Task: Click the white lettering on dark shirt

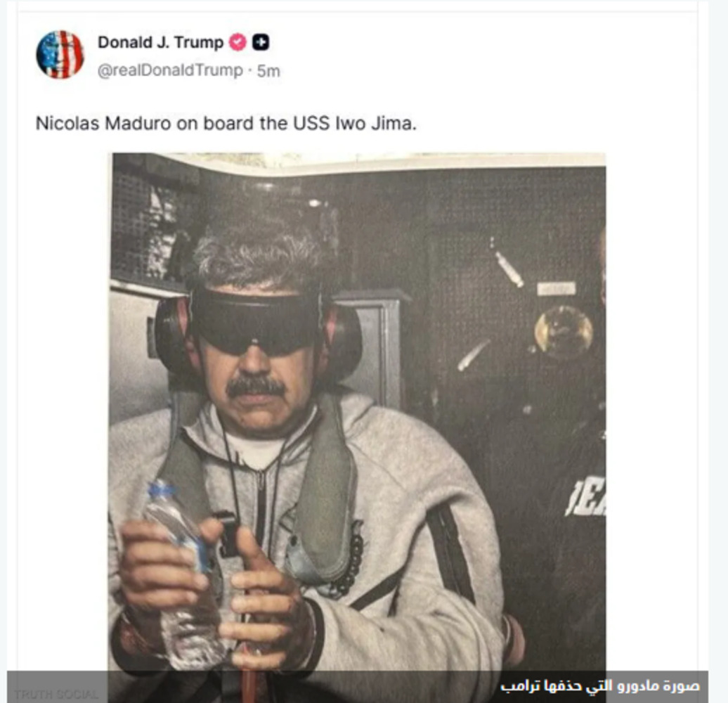Action: tap(586, 497)
